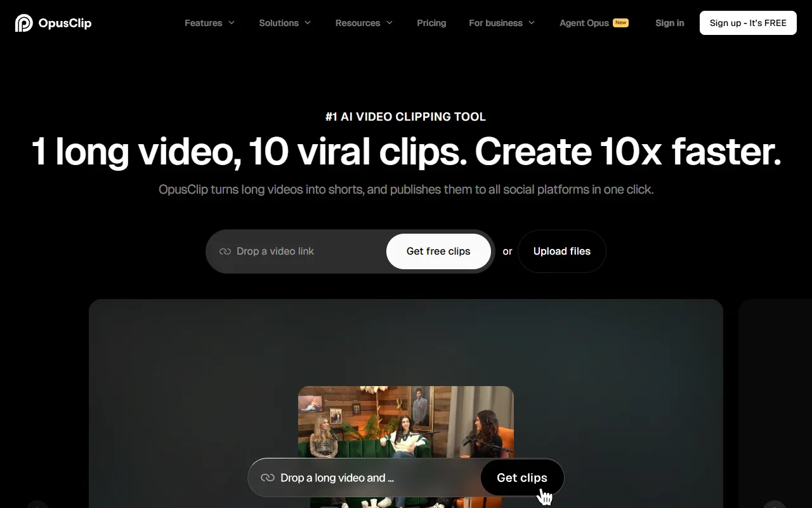The image size is (812, 508).
Task: Click the Get free clips button
Action: [438, 251]
